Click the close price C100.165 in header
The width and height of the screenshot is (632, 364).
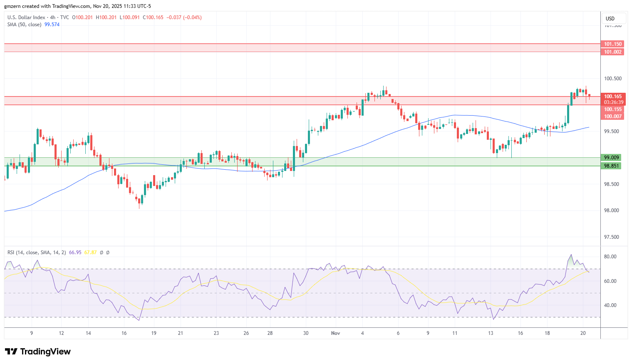[x=154, y=17]
